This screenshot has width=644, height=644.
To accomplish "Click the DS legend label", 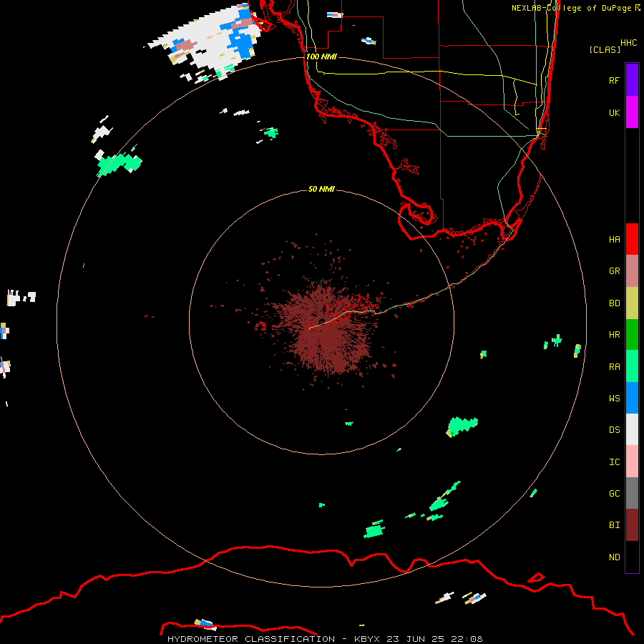I will click(x=614, y=430).
